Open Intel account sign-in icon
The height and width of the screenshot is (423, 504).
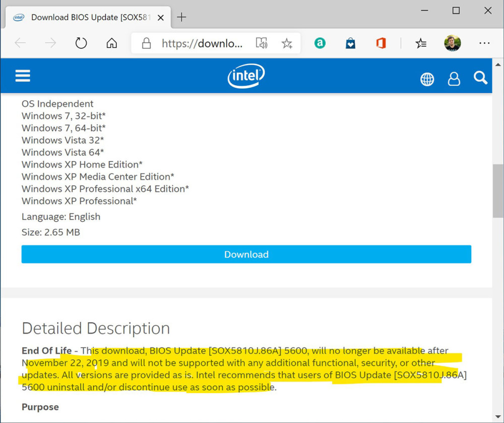454,79
